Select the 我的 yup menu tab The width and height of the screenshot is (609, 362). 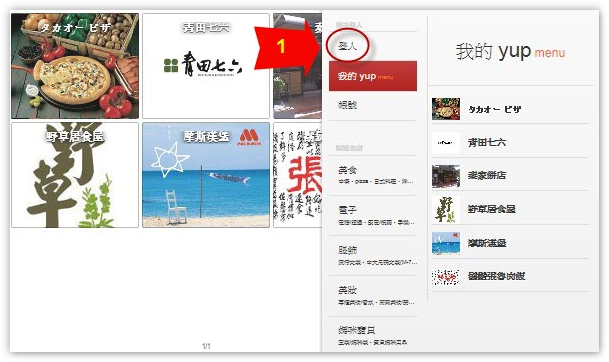pyautogui.click(x=373, y=76)
